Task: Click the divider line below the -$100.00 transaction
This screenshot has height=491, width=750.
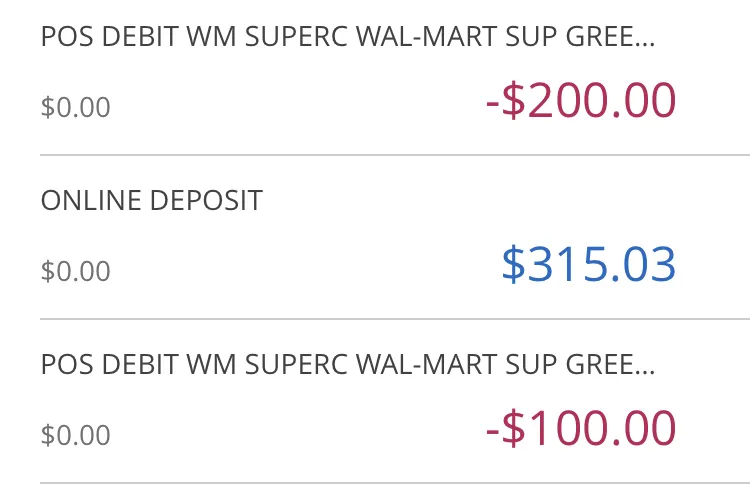Action: point(395,483)
